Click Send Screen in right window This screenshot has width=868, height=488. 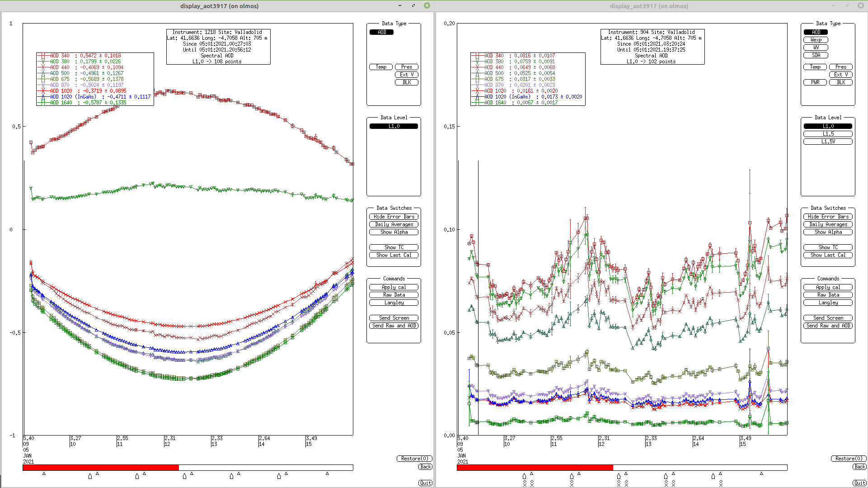(x=828, y=318)
